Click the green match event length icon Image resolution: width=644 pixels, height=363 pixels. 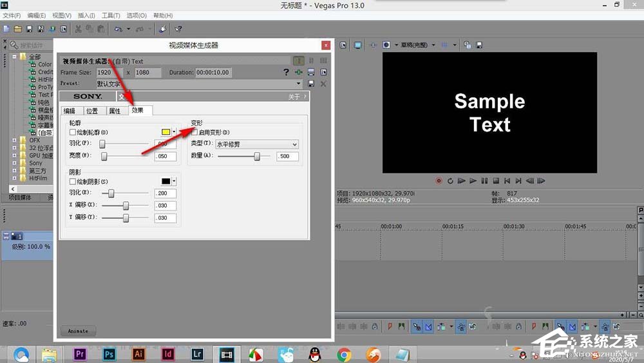pyautogui.click(x=299, y=72)
